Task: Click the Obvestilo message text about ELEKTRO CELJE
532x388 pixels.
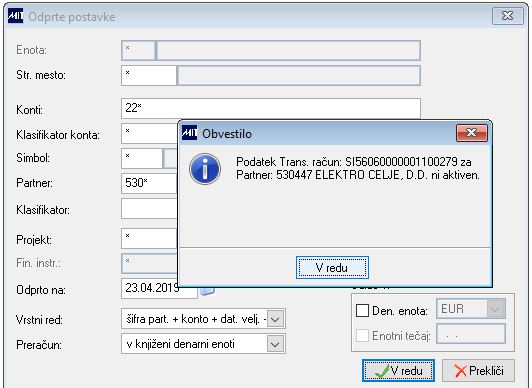Action: (x=358, y=169)
